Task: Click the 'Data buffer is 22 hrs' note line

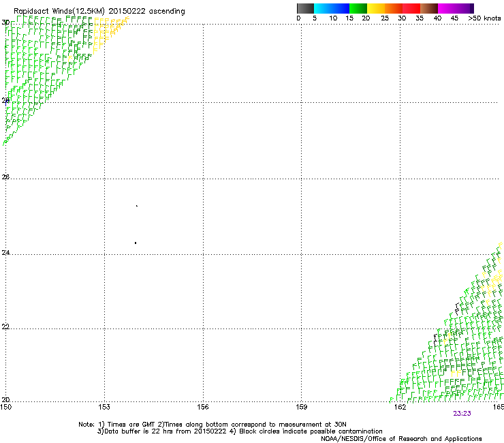Action: pos(240,431)
